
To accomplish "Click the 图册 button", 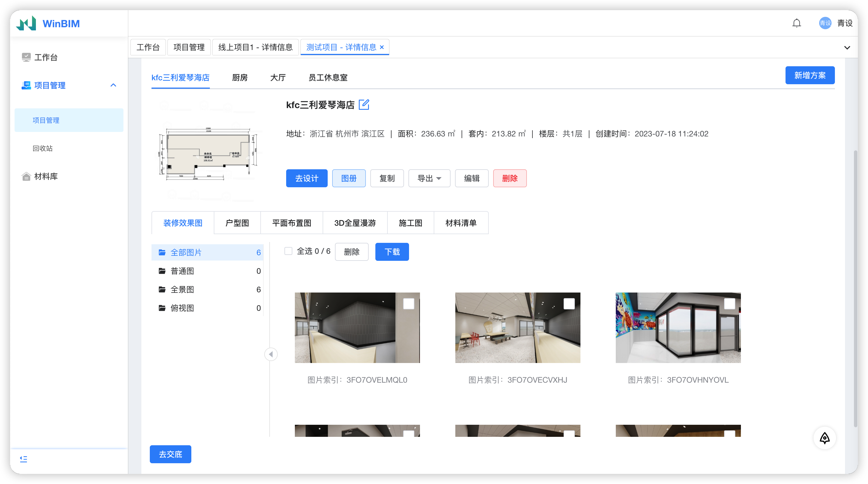I will click(x=349, y=178).
